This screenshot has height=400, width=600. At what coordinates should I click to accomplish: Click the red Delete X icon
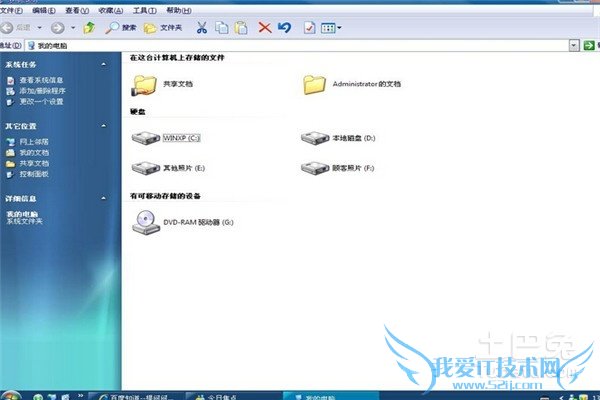tap(265, 28)
